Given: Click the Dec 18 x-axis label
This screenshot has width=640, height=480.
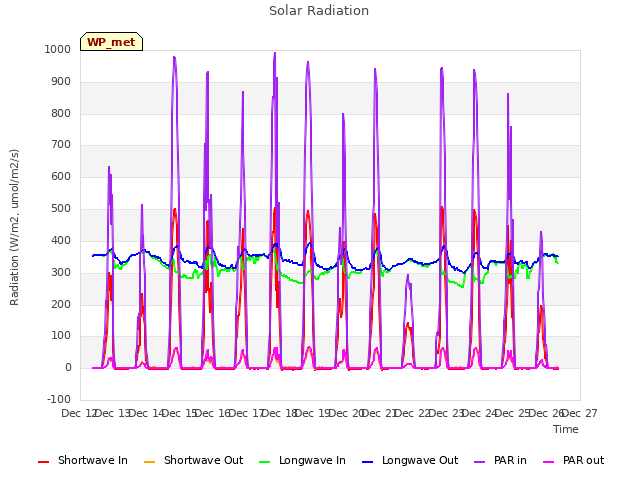Looking at the screenshot, I should (279, 413).
